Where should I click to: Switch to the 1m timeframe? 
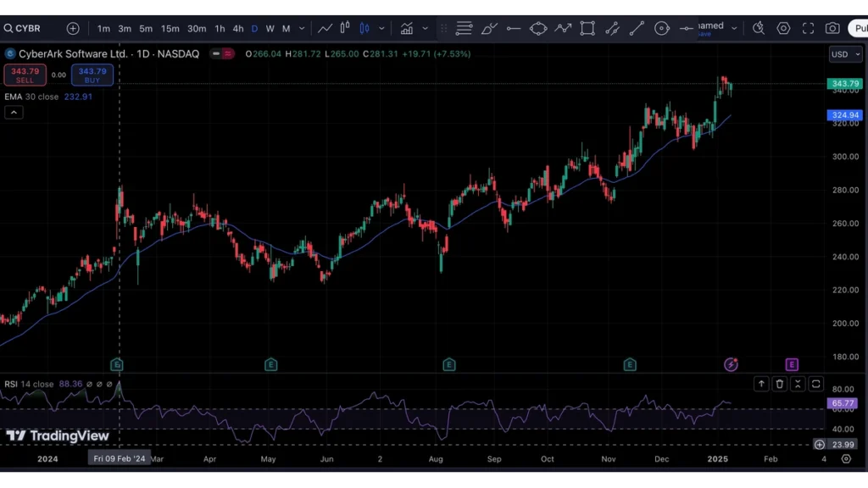point(103,29)
